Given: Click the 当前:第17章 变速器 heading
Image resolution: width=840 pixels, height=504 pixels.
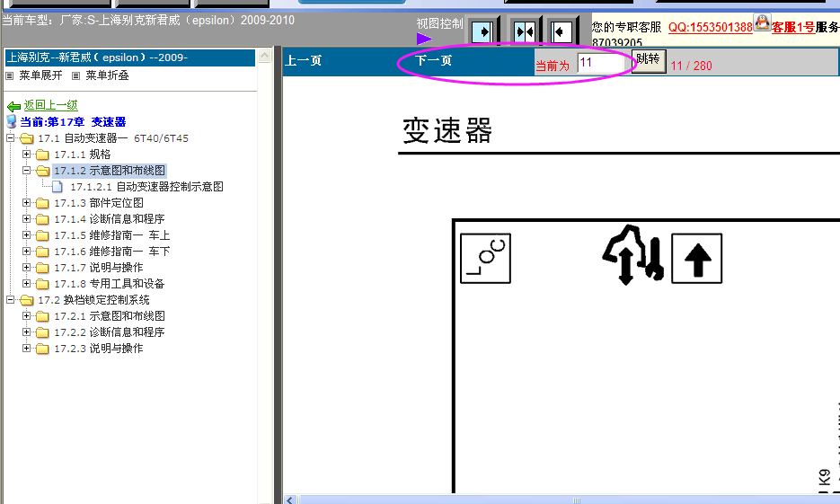Looking at the screenshot, I should click(73, 122).
